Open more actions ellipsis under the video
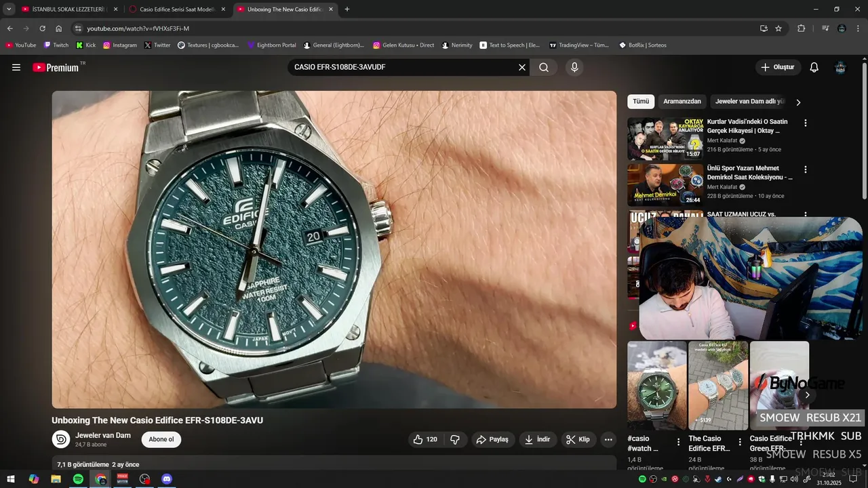Screen dimensions: 868x488 (608, 439)
